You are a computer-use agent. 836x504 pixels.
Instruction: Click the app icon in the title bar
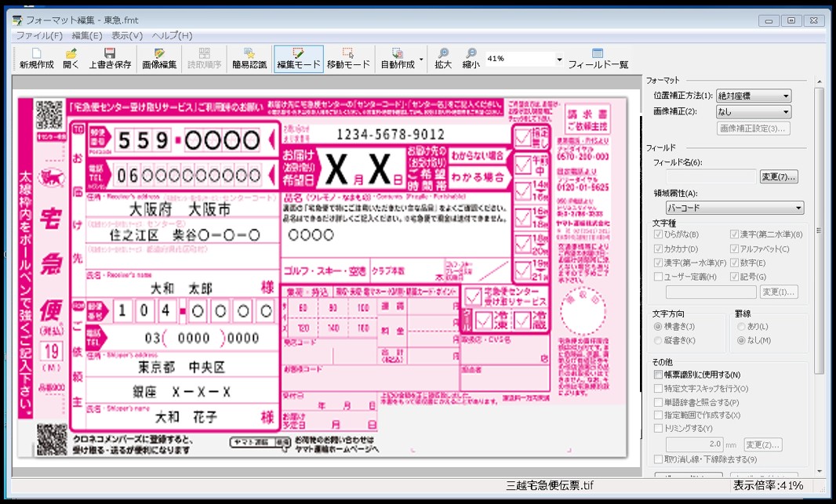click(x=17, y=20)
